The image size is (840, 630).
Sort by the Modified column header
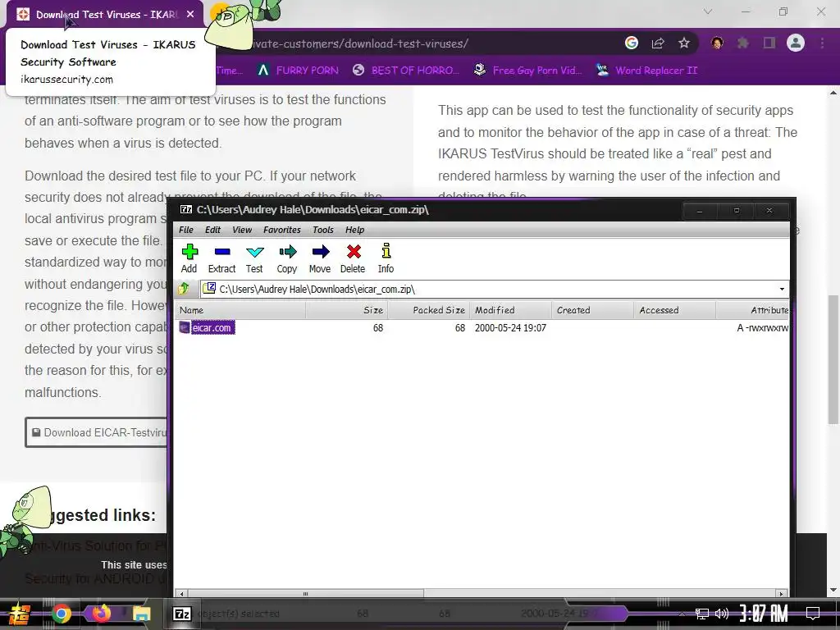(510, 310)
